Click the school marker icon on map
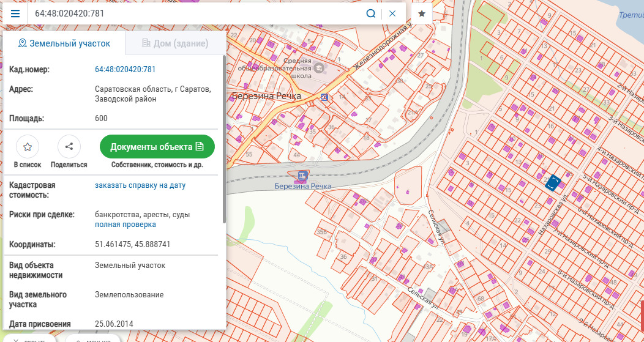Screen dimensions: 644x342 pyautogui.click(x=319, y=69)
